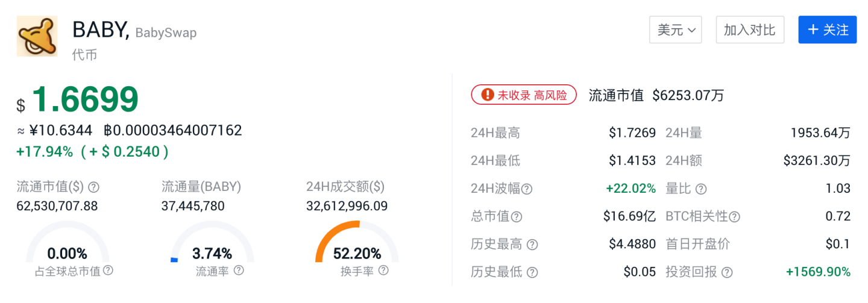Click the 加入对比 button
Image resolution: width=868 pixels, height=303 pixels.
coord(749,30)
